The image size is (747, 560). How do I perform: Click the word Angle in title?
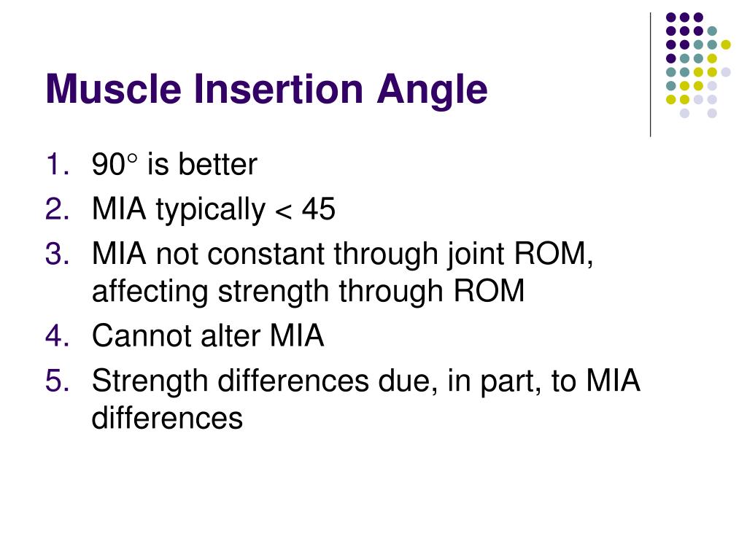click(x=432, y=90)
